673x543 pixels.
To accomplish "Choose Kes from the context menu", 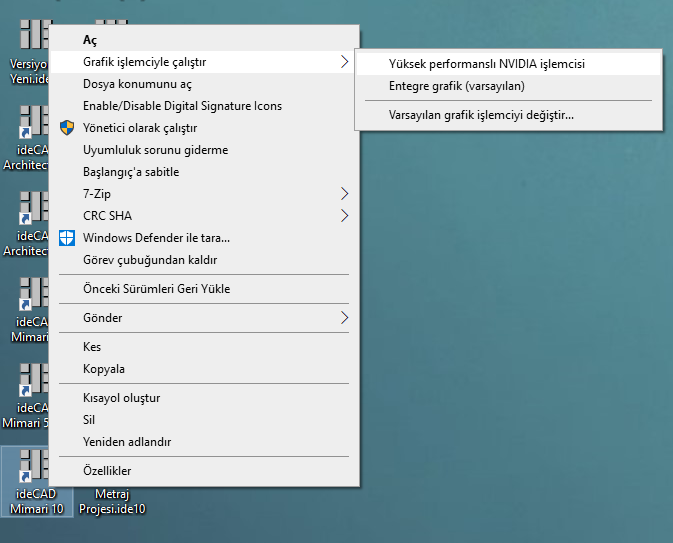I will (204, 347).
